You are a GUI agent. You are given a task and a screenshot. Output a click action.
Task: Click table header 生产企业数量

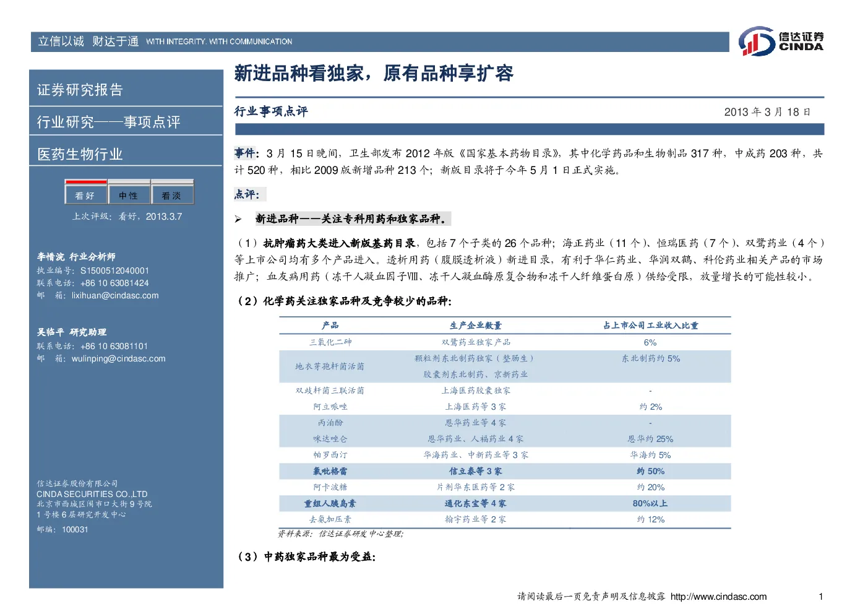[x=476, y=326]
